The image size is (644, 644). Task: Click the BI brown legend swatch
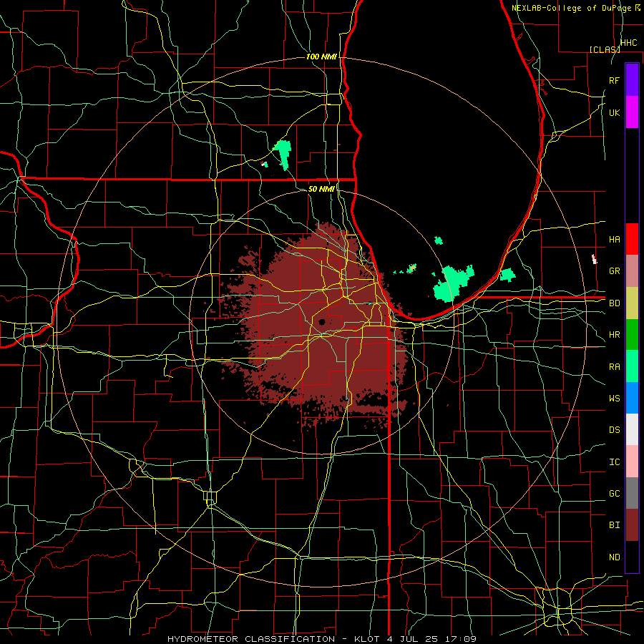pos(632,525)
